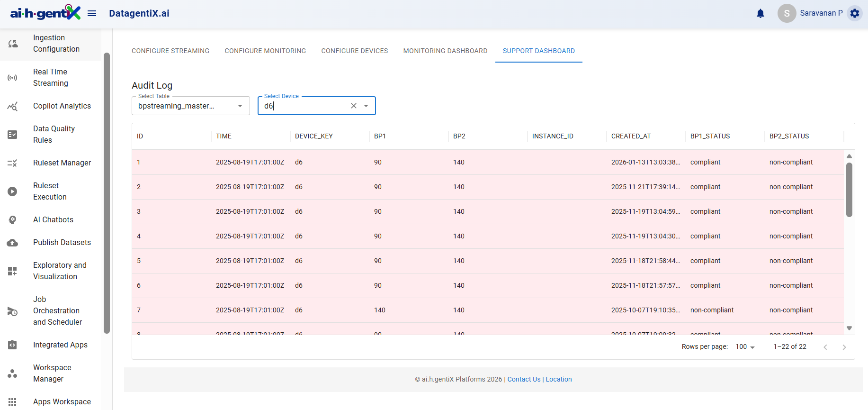The width and height of the screenshot is (868, 410).
Task: Open Ruleset Execution menu item
Action: click(x=51, y=191)
